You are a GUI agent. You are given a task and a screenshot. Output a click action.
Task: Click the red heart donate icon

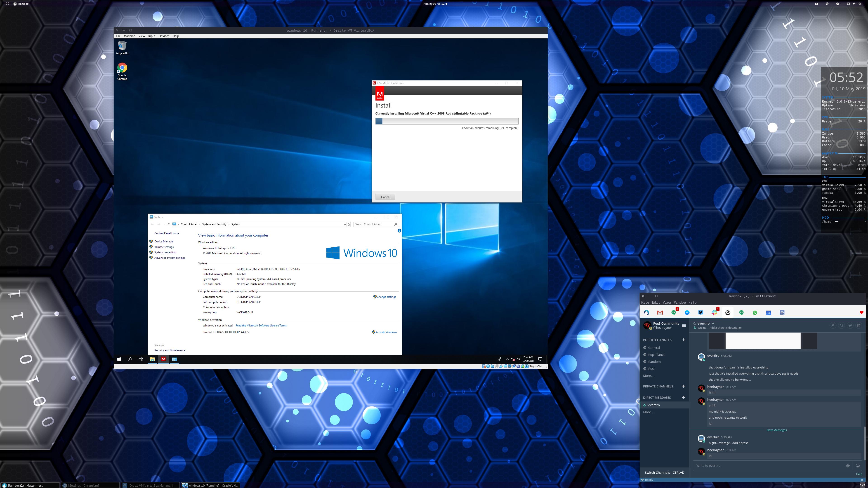(862, 312)
